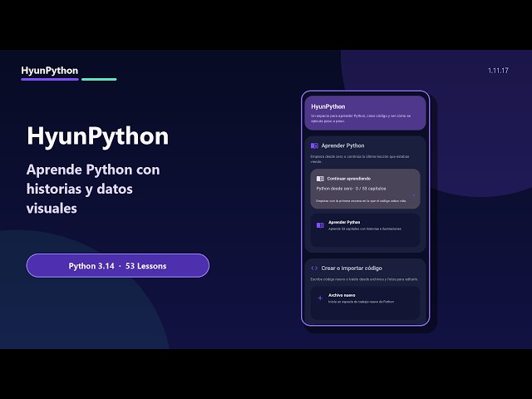Click the HyunPython title in phone header

(x=328, y=106)
